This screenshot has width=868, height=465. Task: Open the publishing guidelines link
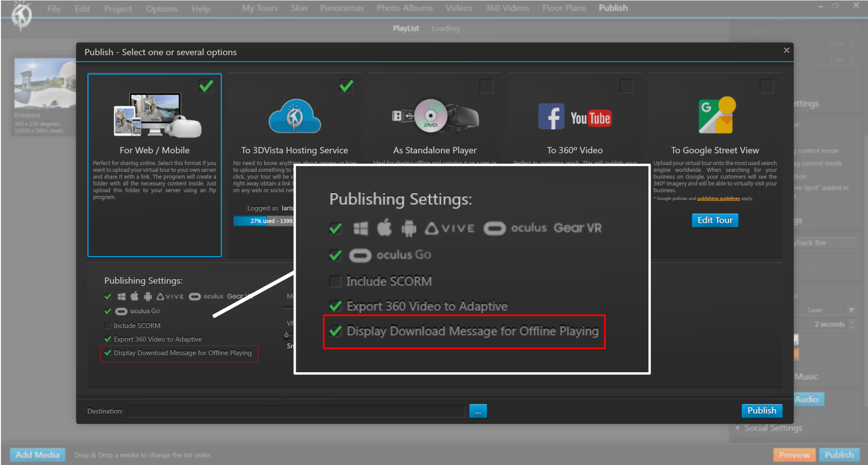point(718,199)
